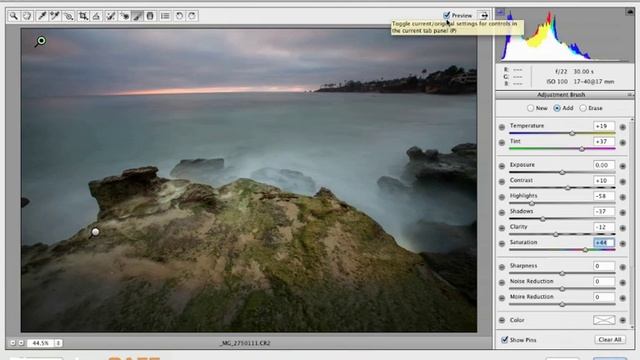640x360 pixels.
Task: Click the Saturation slider track
Action: click(562, 250)
